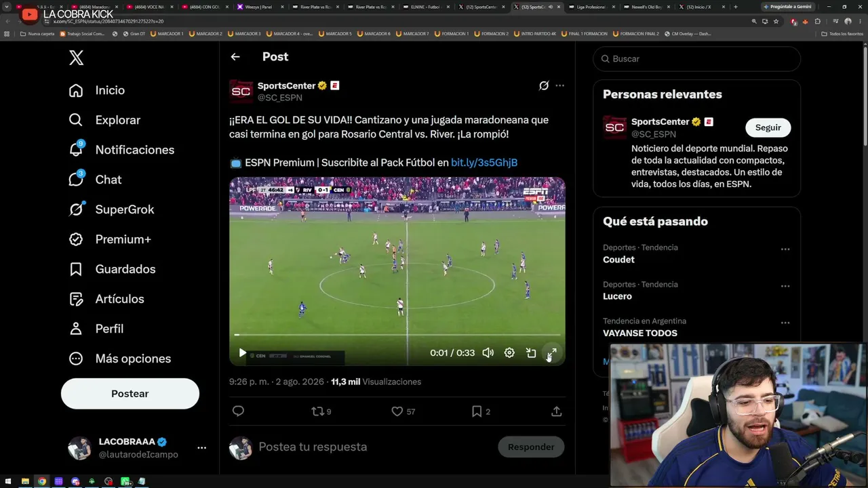Open video settings gear

click(x=509, y=353)
